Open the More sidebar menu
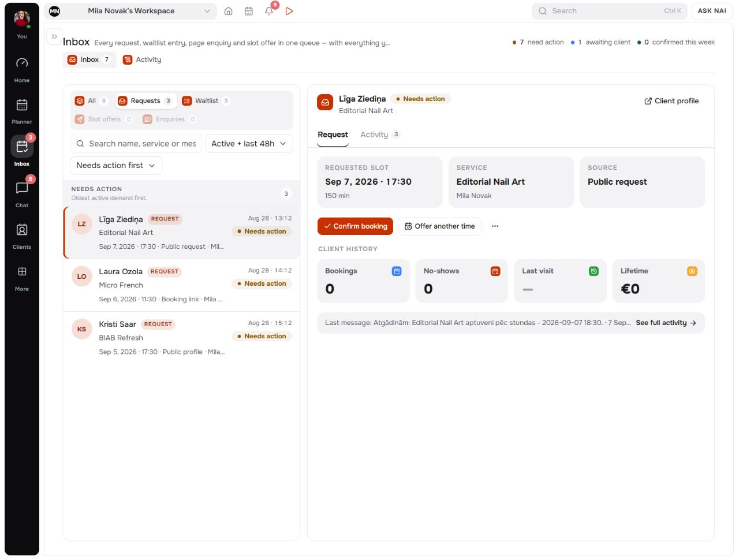 click(x=22, y=278)
